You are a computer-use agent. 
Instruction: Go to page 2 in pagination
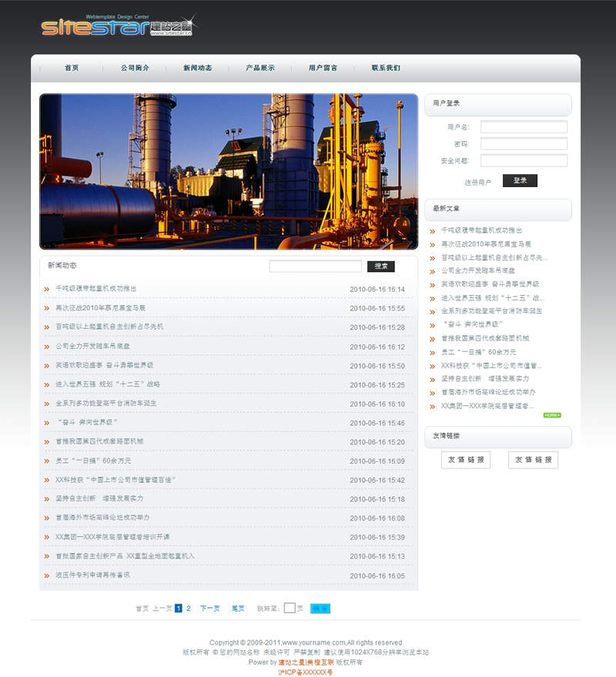coord(189,608)
